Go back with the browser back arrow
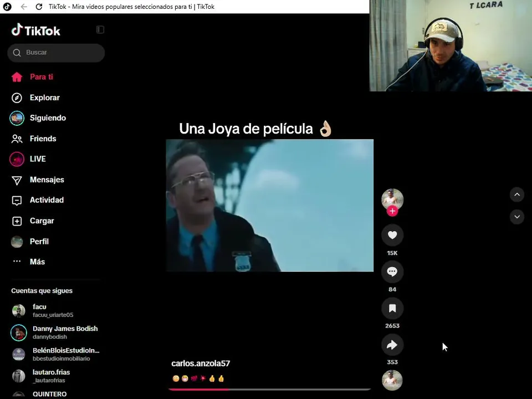The height and width of the screenshot is (399, 532). (24, 7)
